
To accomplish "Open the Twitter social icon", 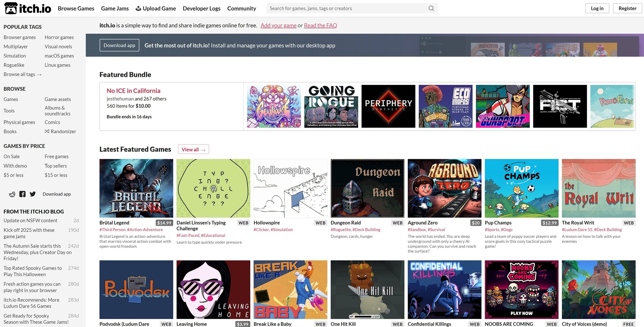I will click(33, 194).
